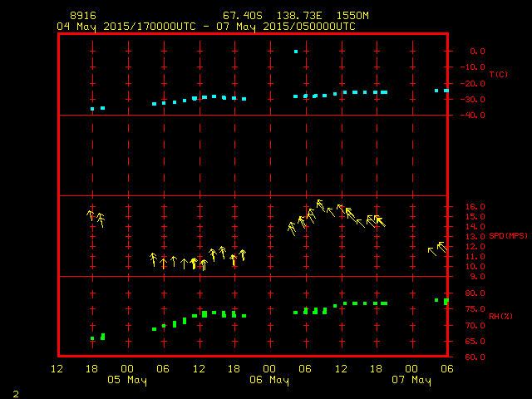Select the date range title line
Screen dimensions: 532x399
[206, 27]
